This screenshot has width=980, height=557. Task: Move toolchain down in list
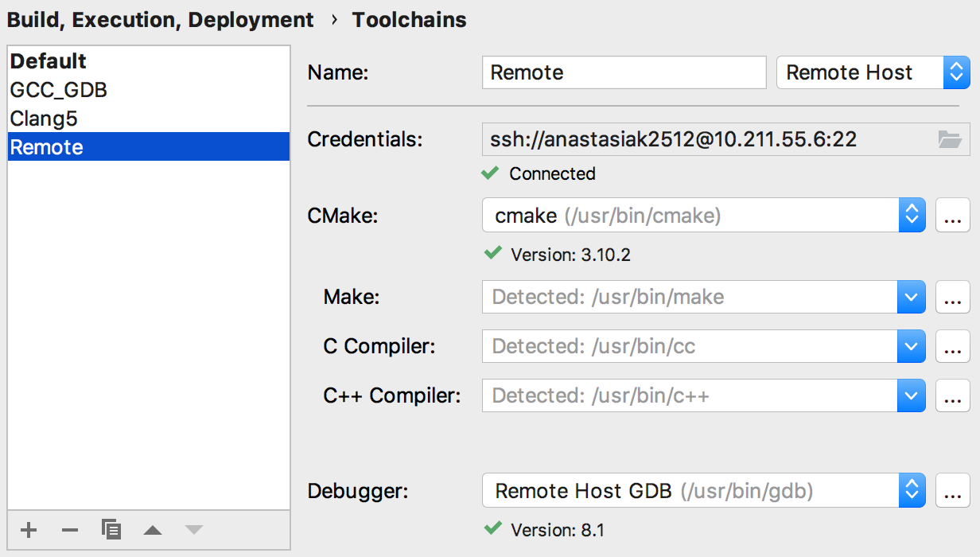[x=194, y=530]
